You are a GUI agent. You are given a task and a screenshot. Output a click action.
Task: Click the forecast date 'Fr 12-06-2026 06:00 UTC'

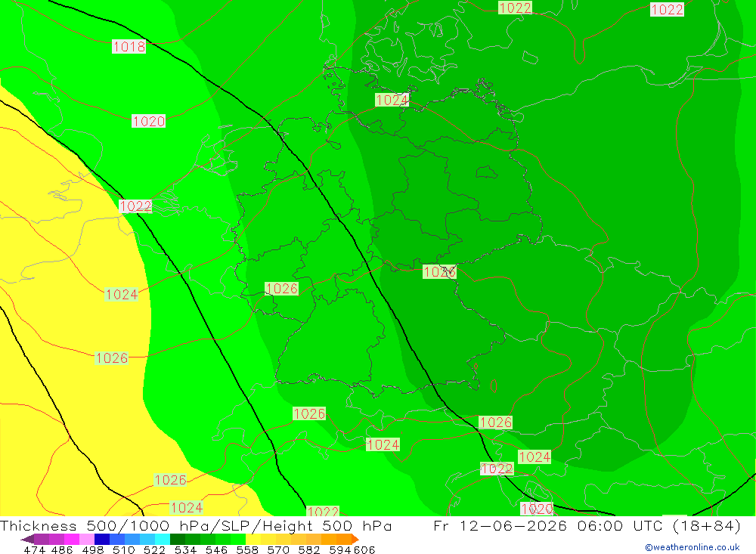[547, 525]
